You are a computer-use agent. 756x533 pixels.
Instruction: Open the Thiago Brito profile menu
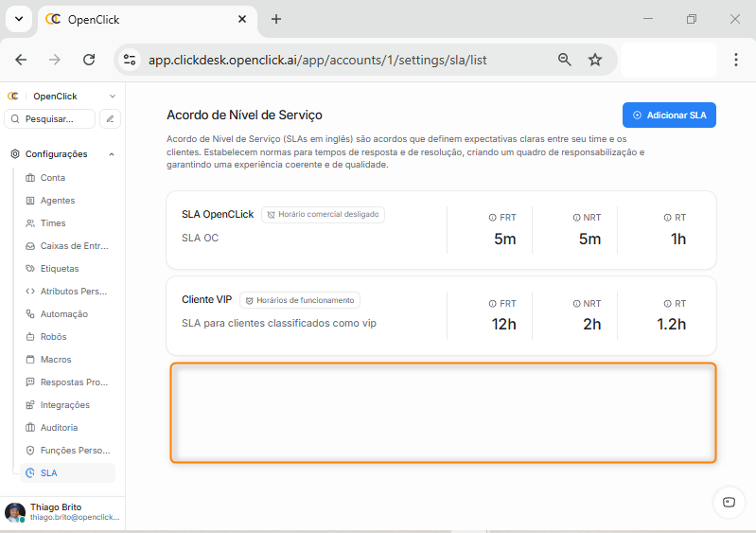[62, 512]
